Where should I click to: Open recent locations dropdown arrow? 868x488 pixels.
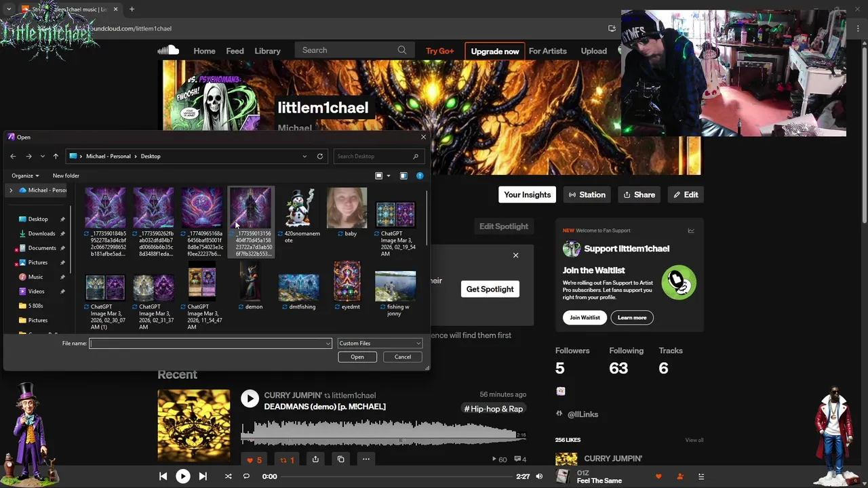coord(42,157)
